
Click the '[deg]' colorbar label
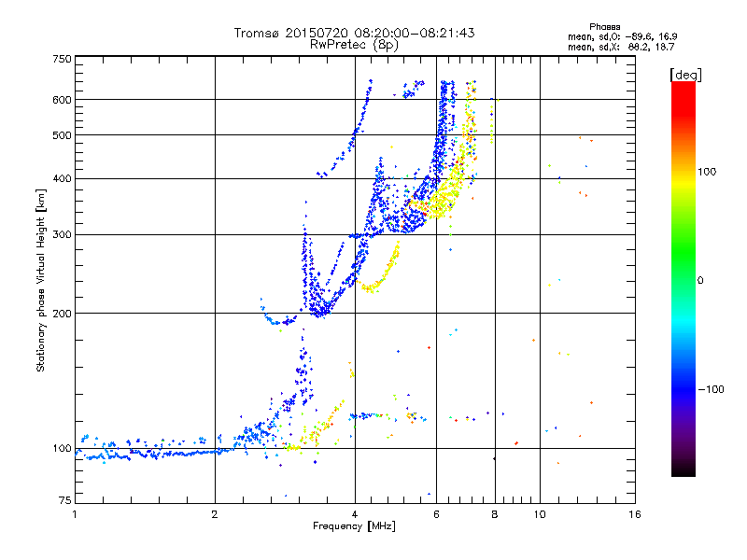pyautogui.click(x=685, y=75)
